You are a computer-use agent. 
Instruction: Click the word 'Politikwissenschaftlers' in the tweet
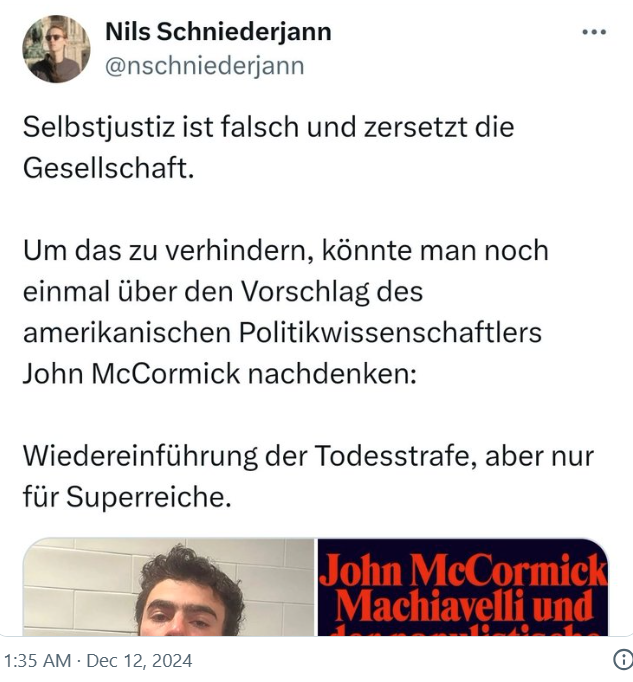pyautogui.click(x=391, y=332)
